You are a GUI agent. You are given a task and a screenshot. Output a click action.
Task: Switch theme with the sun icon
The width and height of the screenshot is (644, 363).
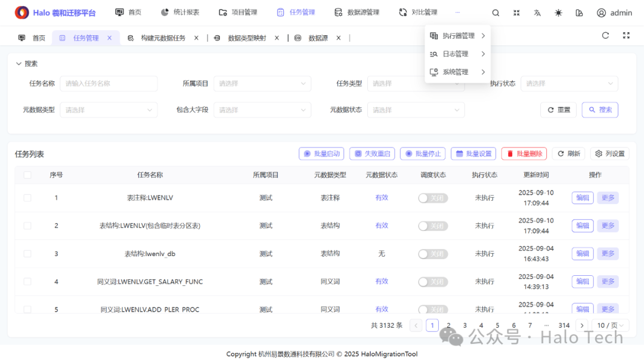pyautogui.click(x=558, y=13)
